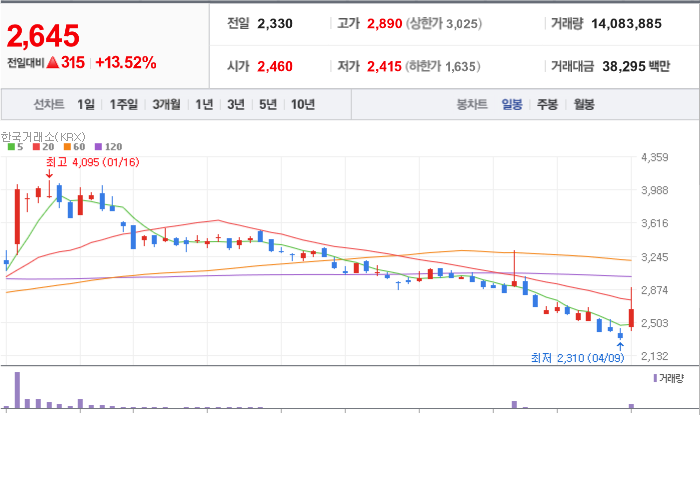Click the 3,245 price axis label
700x490 pixels.
tap(655, 257)
